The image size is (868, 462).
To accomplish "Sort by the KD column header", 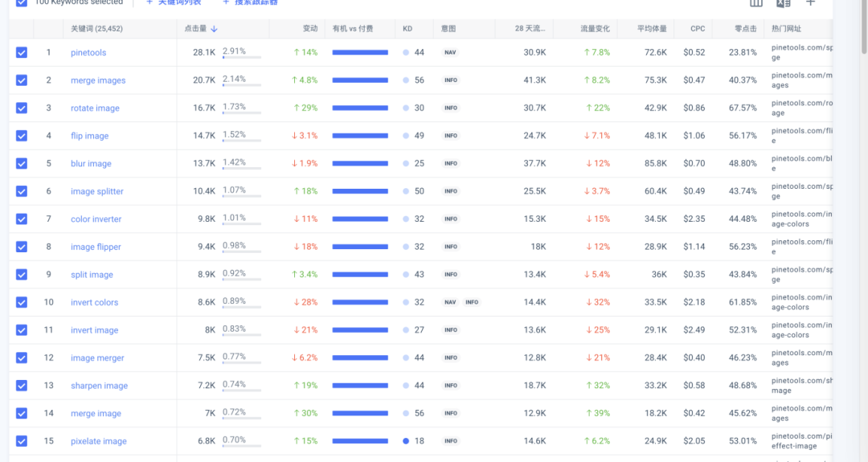I will (x=407, y=29).
